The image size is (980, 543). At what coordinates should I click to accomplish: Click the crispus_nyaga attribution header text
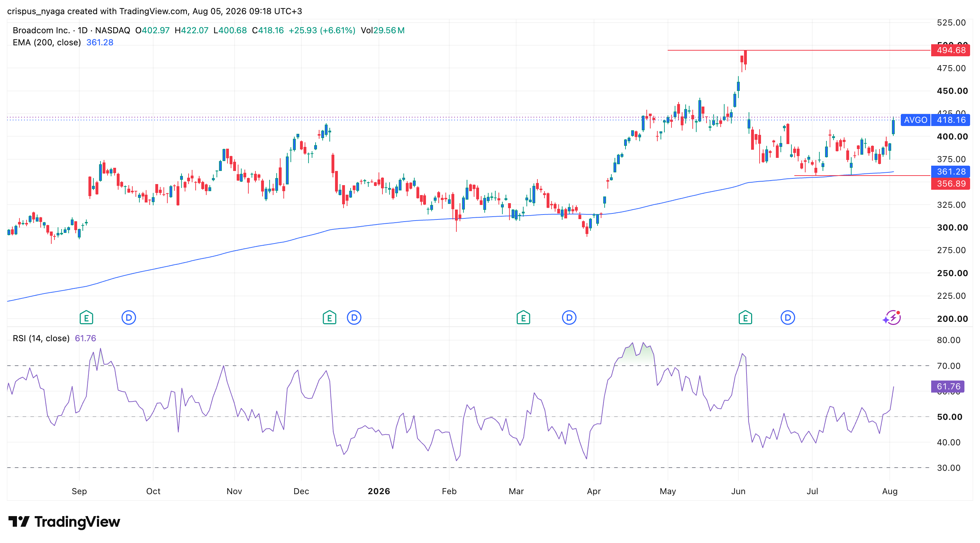pos(155,11)
